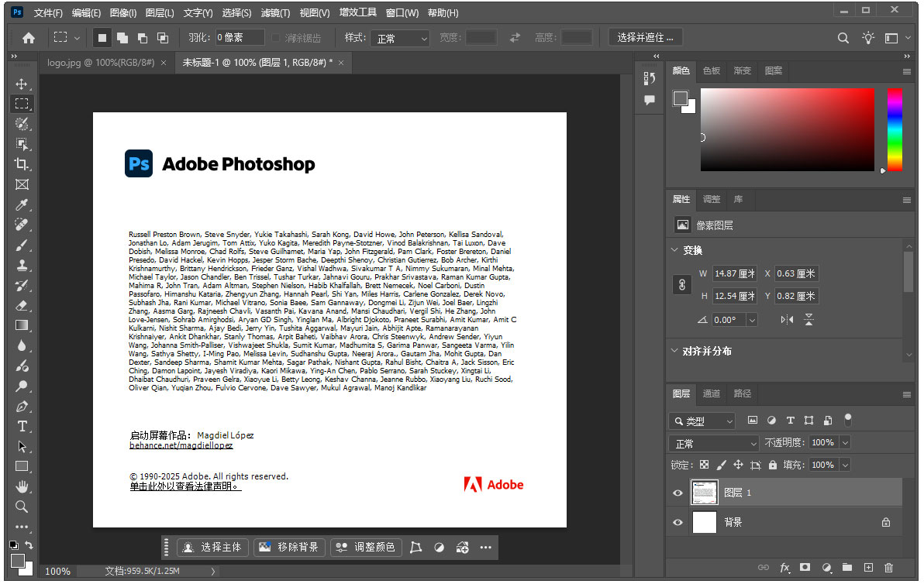924x584 pixels.
Task: Pick a red hue from the color picker
Action: click(x=893, y=93)
